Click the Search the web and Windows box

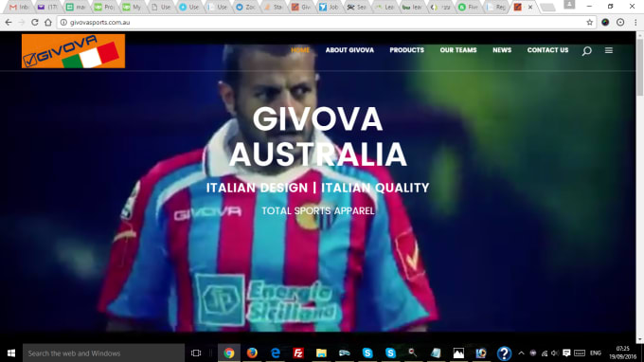(x=103, y=353)
